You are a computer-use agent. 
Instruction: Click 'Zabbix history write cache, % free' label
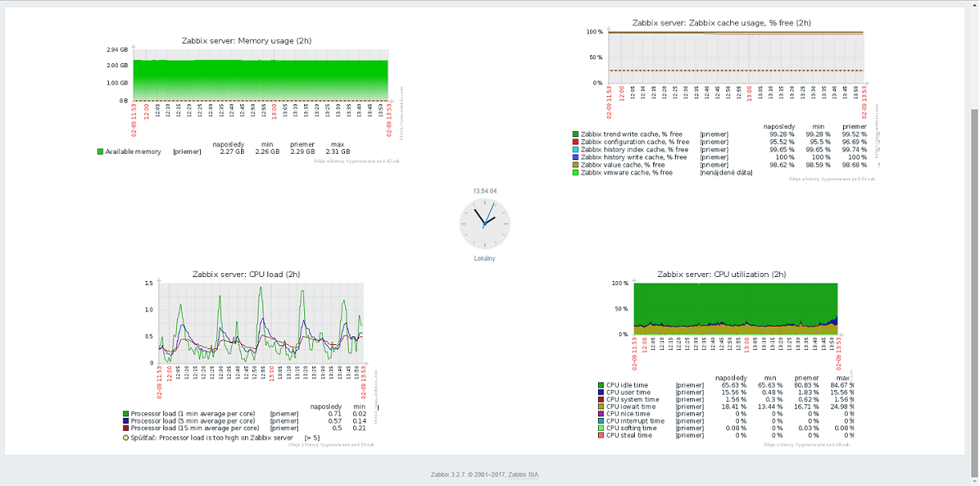[634, 157]
